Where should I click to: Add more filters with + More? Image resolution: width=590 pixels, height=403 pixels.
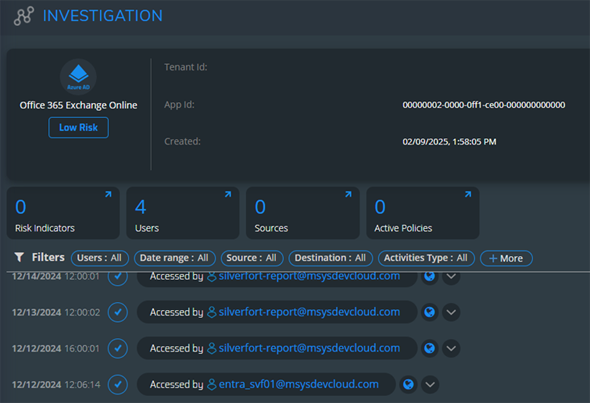[506, 258]
